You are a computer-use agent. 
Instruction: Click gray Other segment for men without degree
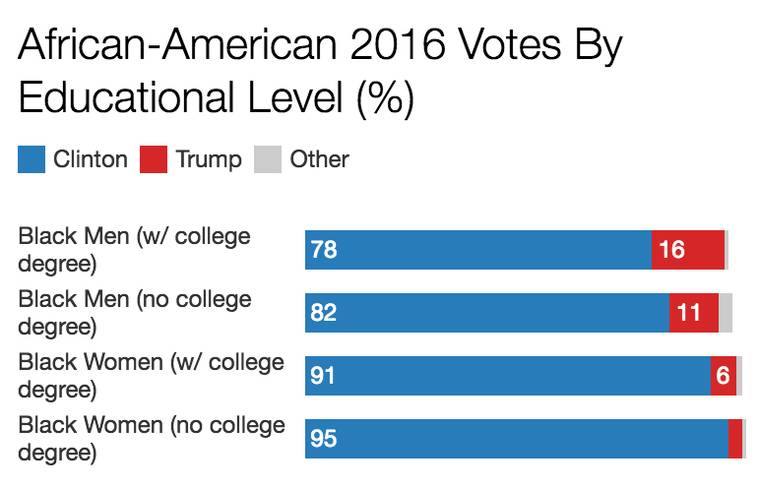726,313
